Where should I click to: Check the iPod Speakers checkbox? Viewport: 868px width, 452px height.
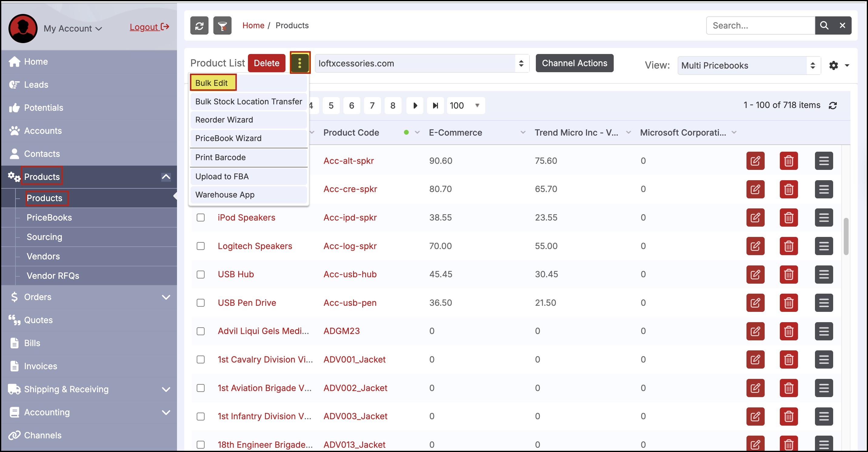pos(201,218)
